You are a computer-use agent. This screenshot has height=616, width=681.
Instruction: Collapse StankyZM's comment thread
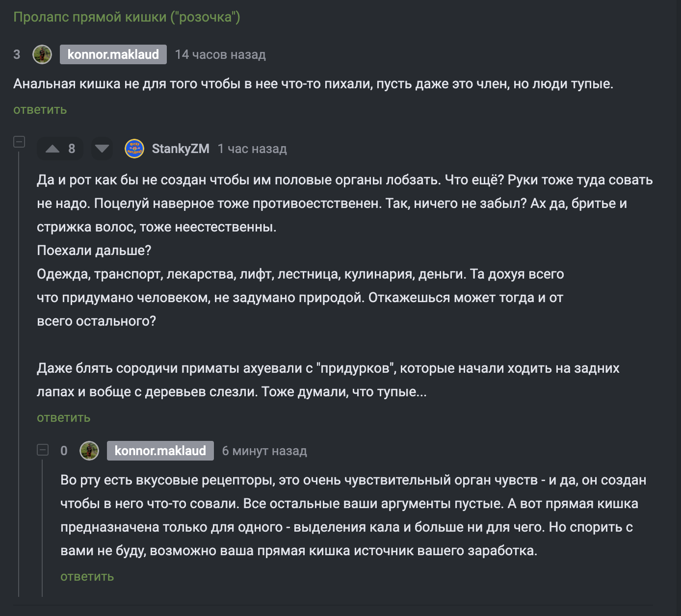(20, 142)
